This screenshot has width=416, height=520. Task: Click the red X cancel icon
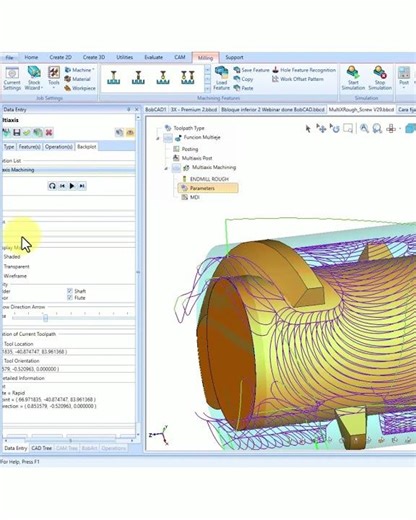(49, 133)
